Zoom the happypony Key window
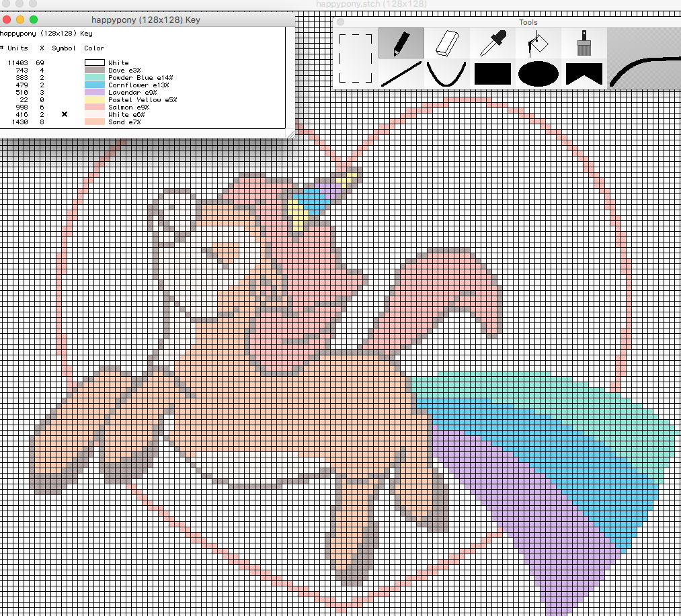Image resolution: width=681 pixels, height=616 pixels. (34, 19)
